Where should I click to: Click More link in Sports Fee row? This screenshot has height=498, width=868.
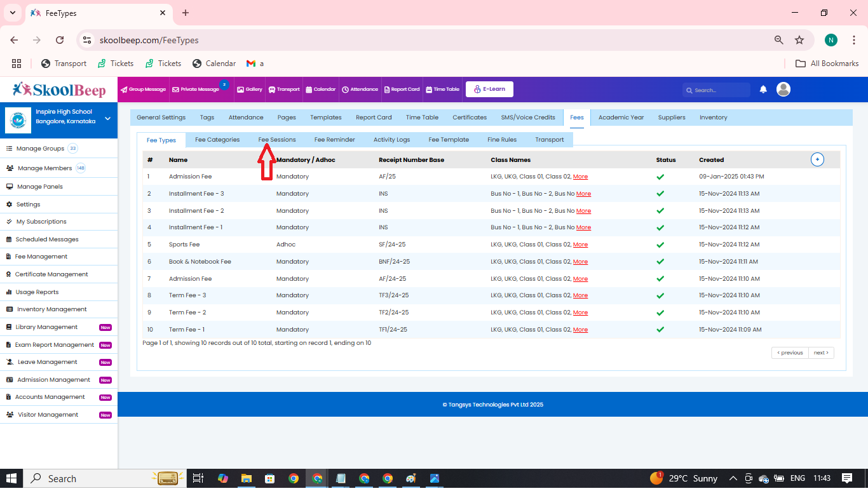click(x=580, y=245)
